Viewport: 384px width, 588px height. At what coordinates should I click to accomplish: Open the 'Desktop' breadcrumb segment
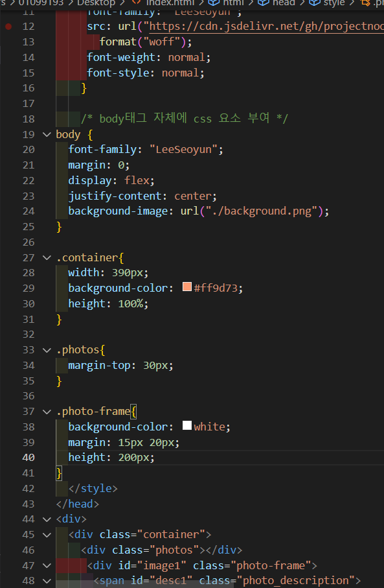pos(96,3)
